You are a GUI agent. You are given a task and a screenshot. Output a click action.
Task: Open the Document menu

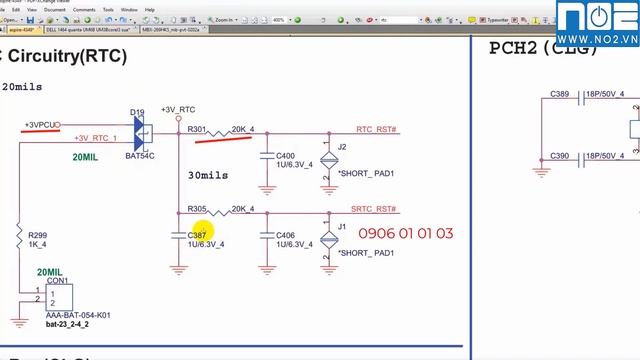[x=55, y=9]
